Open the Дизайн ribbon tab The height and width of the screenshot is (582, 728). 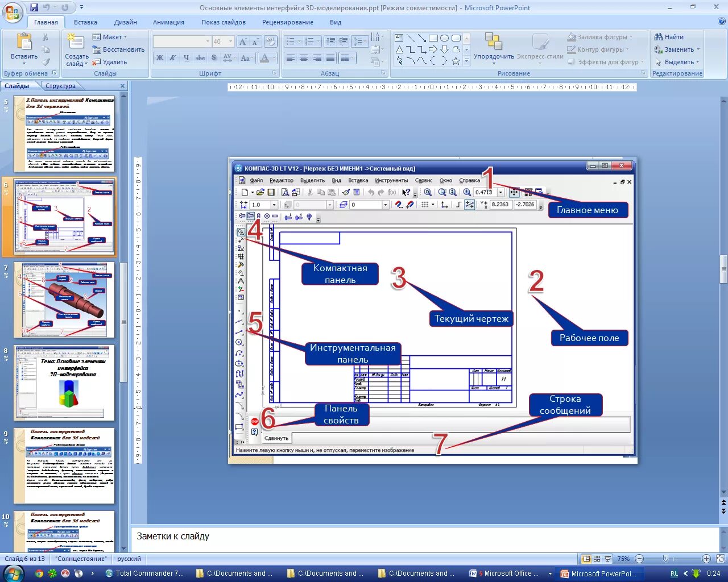click(125, 22)
